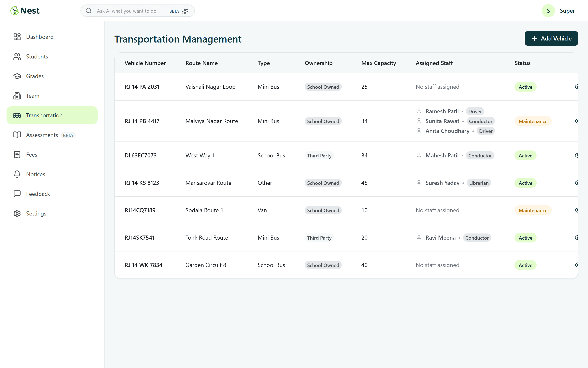This screenshot has width=588, height=368.
Task: Click the AI sparkle icon in search bar
Action: tap(185, 11)
